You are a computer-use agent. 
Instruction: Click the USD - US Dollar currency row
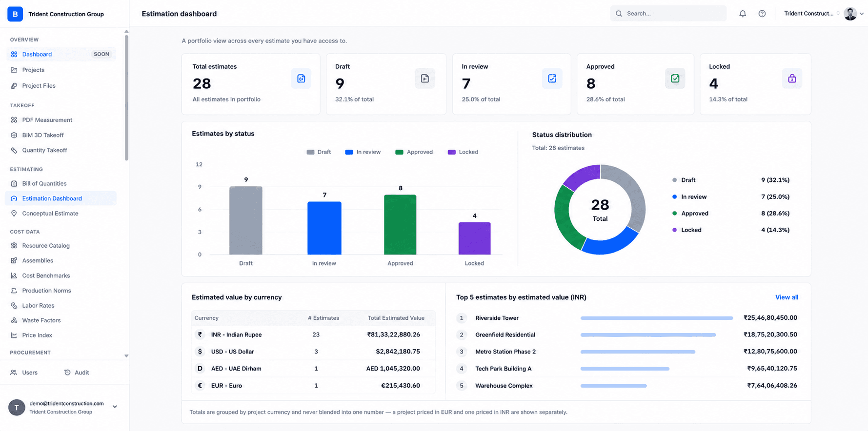(313, 352)
